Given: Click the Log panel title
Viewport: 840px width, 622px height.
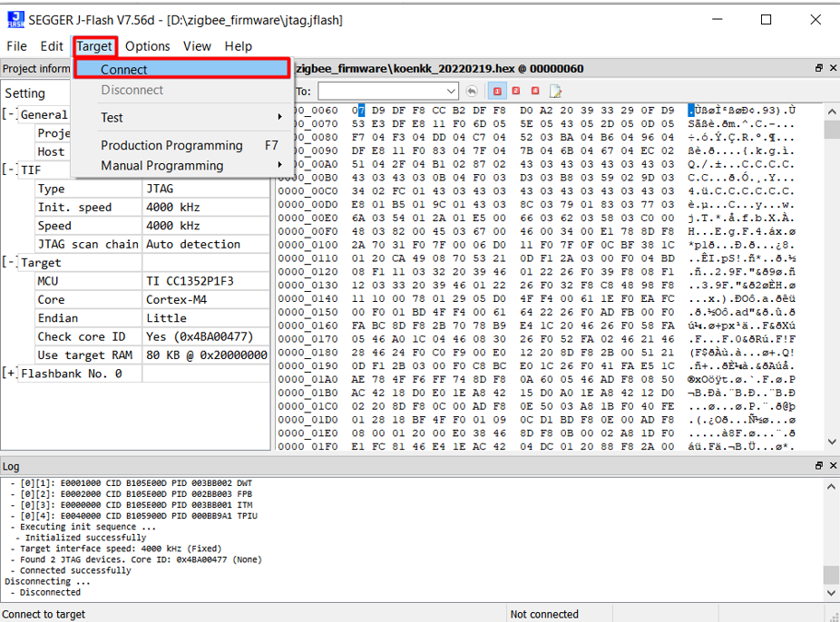Looking at the screenshot, I should pos(11,466).
